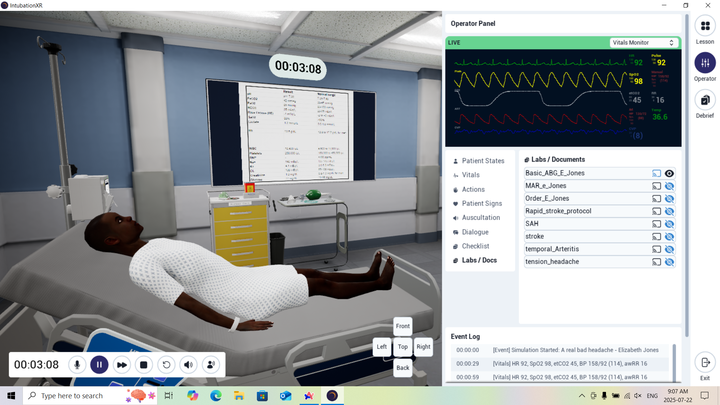Open Microsoft Edge from taskbar
The height and width of the screenshot is (405, 720).
click(x=215, y=396)
